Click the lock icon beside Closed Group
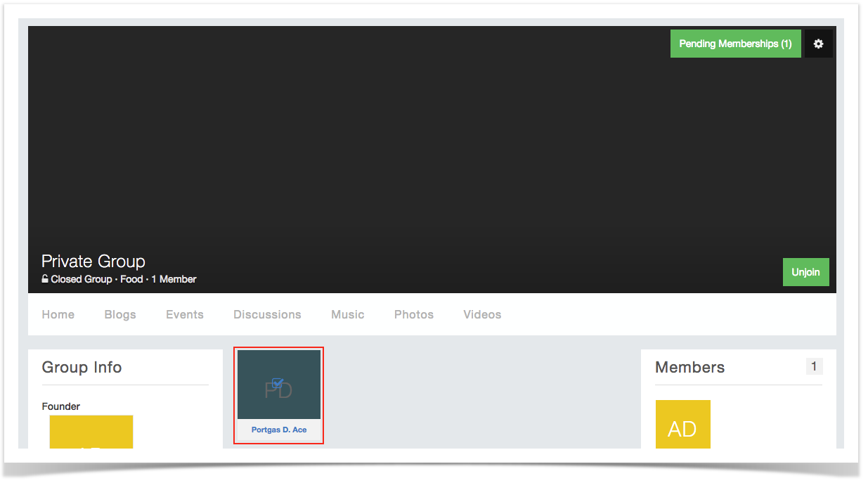 coord(45,279)
